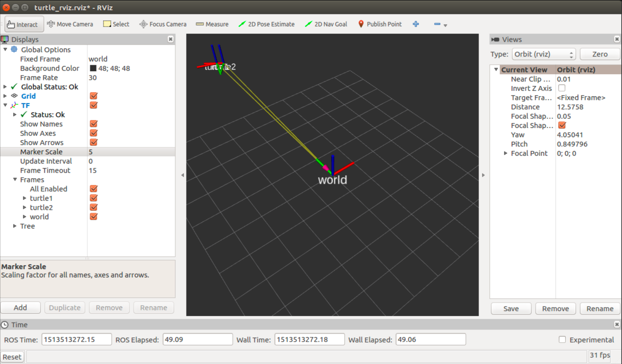The width and height of the screenshot is (622, 364).
Task: Click the Reset button
Action: (x=12, y=356)
